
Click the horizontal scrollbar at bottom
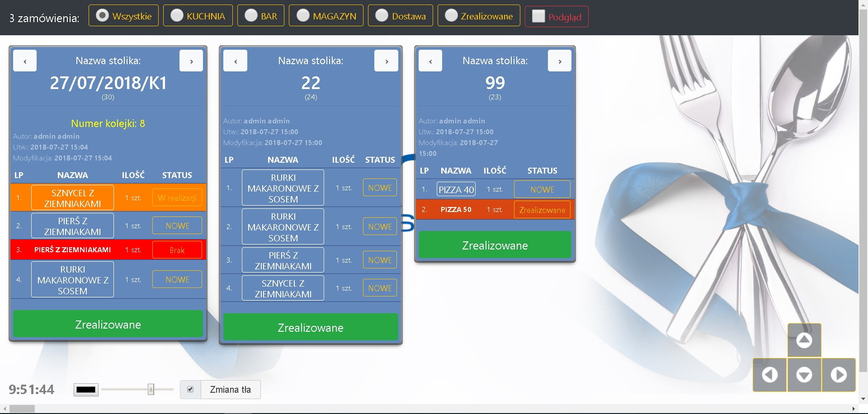pos(22,409)
